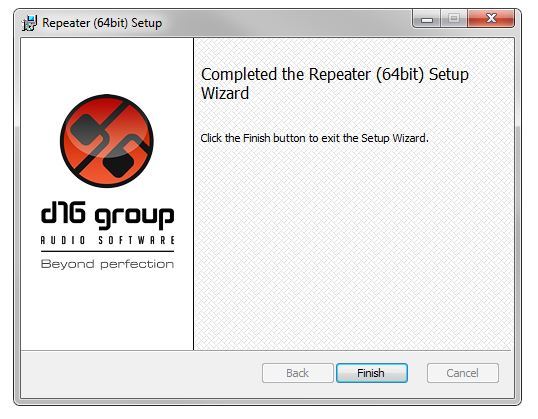Click the 'd16 group' wordmark text
Image resolution: width=538 pixels, height=419 pixels.
pyautogui.click(x=107, y=217)
